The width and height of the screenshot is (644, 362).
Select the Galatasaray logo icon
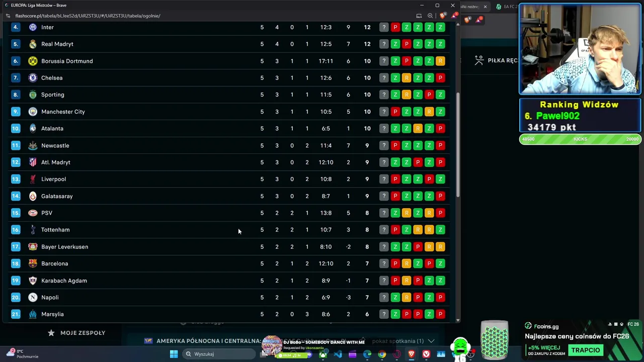coord(33,196)
